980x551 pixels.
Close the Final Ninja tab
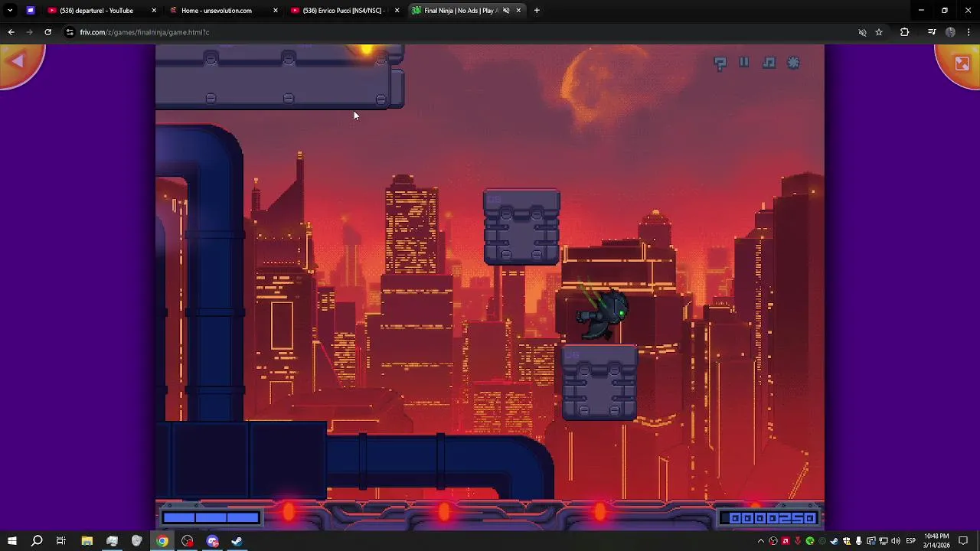tap(518, 11)
